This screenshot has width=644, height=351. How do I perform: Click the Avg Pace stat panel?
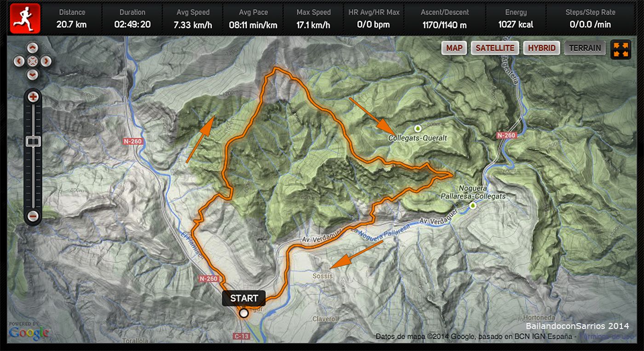[x=253, y=18]
